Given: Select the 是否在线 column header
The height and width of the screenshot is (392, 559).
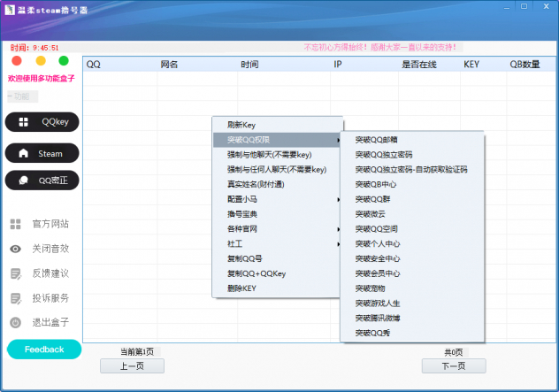Looking at the screenshot, I should click(x=429, y=65).
